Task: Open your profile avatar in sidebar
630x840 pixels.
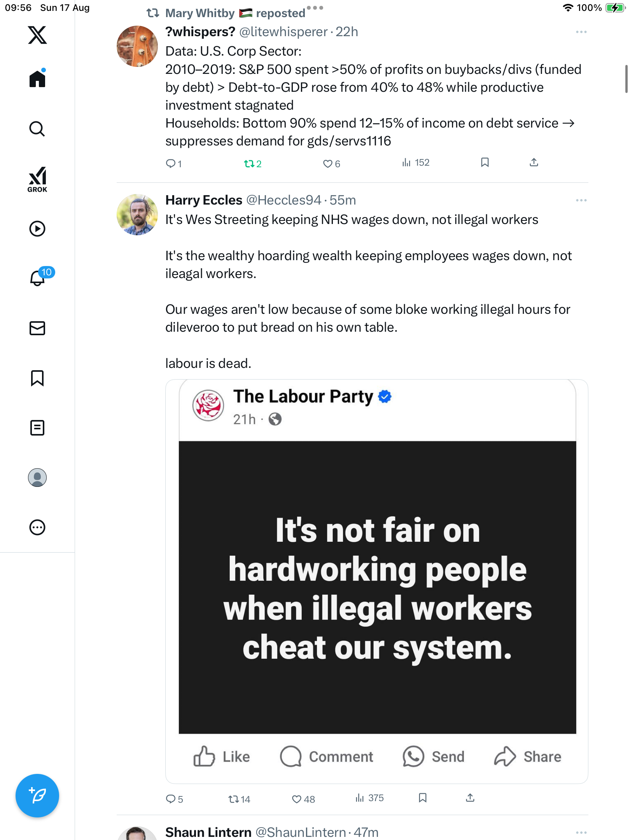Action: 37,478
